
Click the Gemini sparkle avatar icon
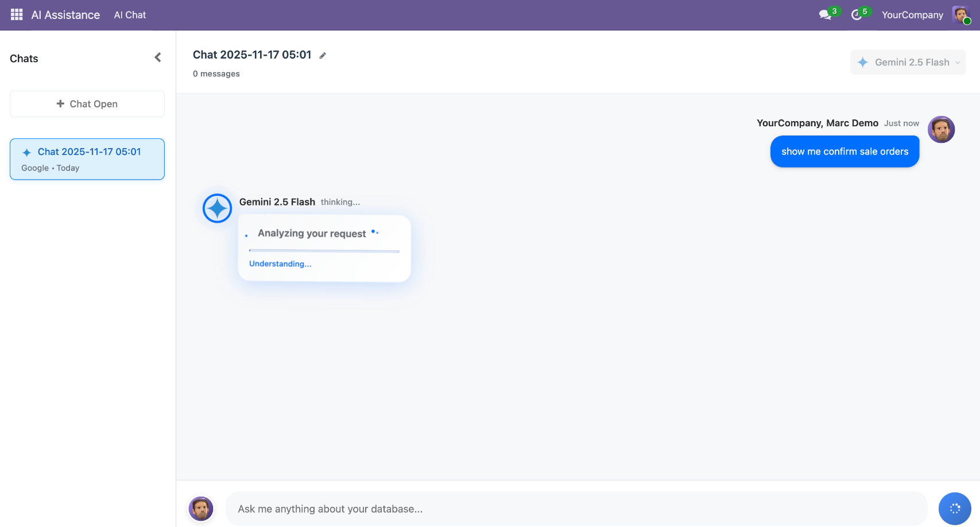coord(217,208)
